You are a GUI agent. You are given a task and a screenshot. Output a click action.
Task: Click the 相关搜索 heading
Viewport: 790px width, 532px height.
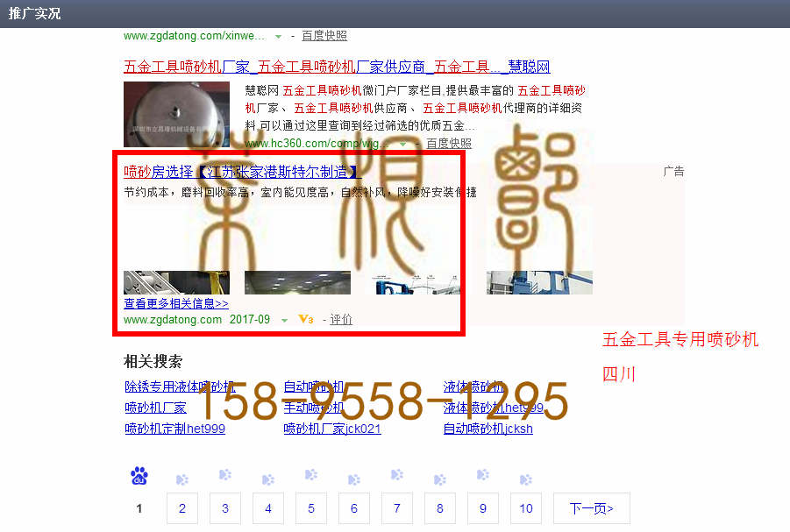tap(153, 361)
